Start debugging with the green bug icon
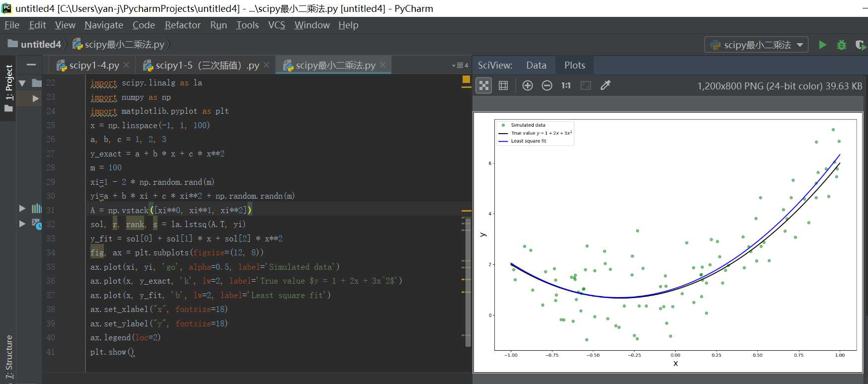Screen dimensions: 868x384 (841, 45)
